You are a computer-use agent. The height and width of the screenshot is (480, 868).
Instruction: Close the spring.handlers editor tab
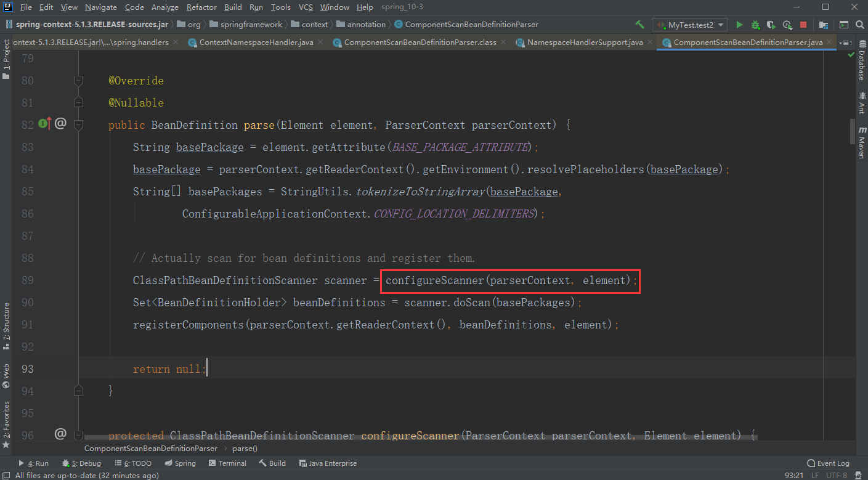pyautogui.click(x=176, y=43)
